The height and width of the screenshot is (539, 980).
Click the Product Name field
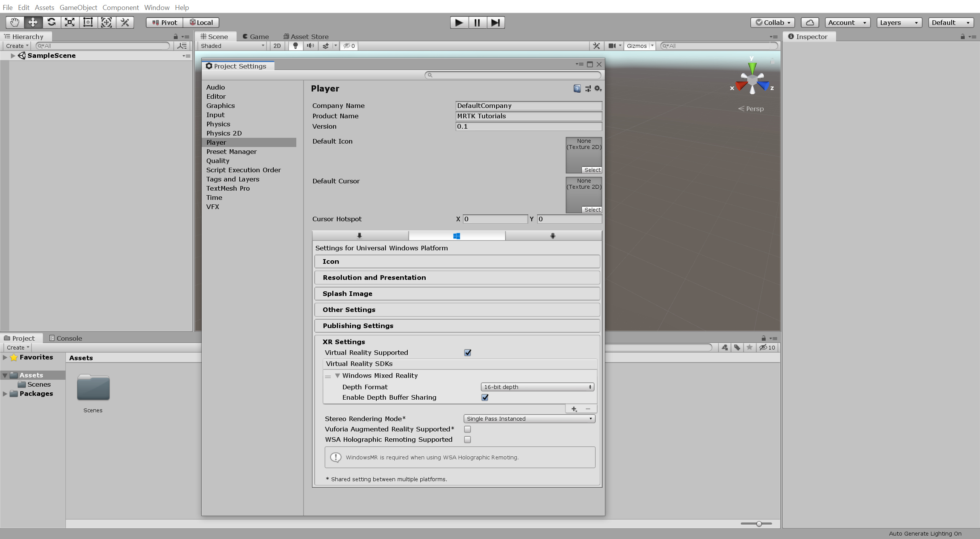(529, 116)
